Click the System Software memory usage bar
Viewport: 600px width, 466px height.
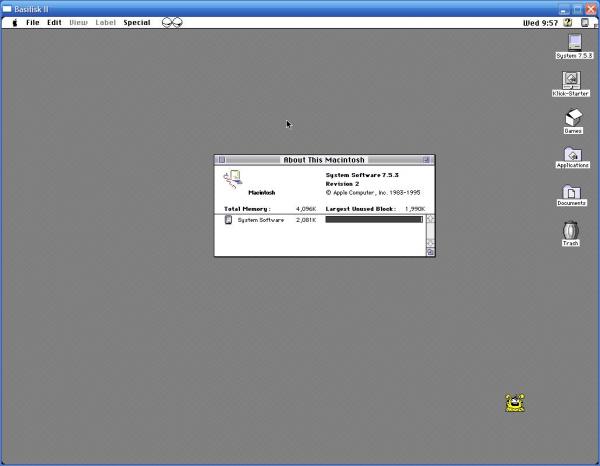[x=374, y=219]
